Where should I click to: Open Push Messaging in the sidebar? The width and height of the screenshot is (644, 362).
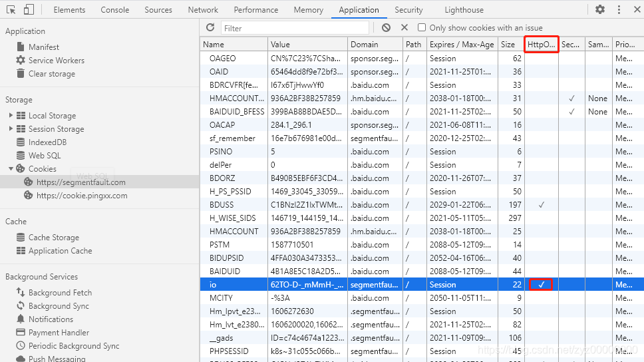point(57,358)
